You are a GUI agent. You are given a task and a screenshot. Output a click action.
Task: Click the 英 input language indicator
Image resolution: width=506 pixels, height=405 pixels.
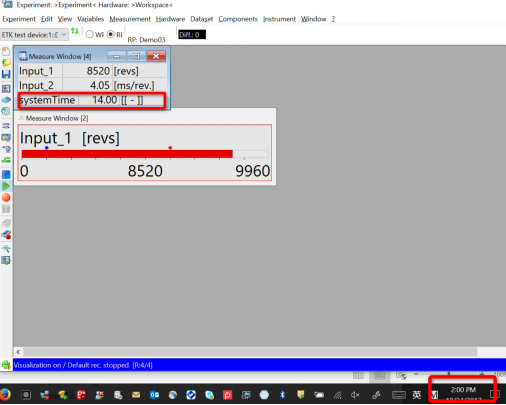(417, 395)
